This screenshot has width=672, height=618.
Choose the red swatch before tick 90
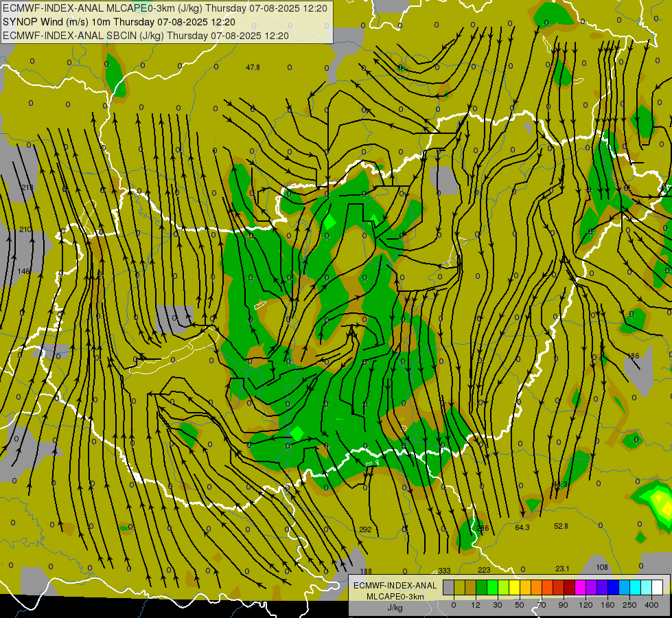pyautogui.click(x=559, y=588)
